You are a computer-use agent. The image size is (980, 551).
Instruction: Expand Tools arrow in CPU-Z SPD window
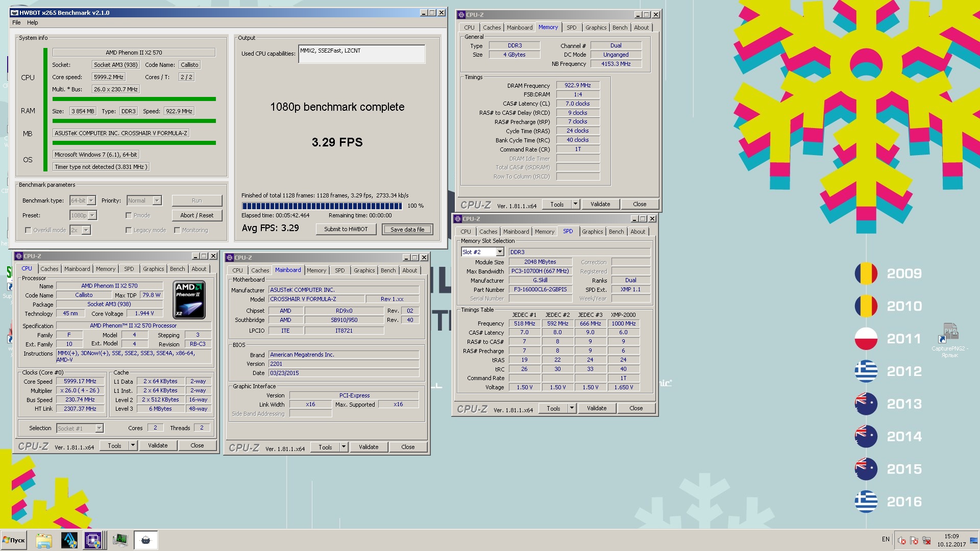pyautogui.click(x=572, y=408)
